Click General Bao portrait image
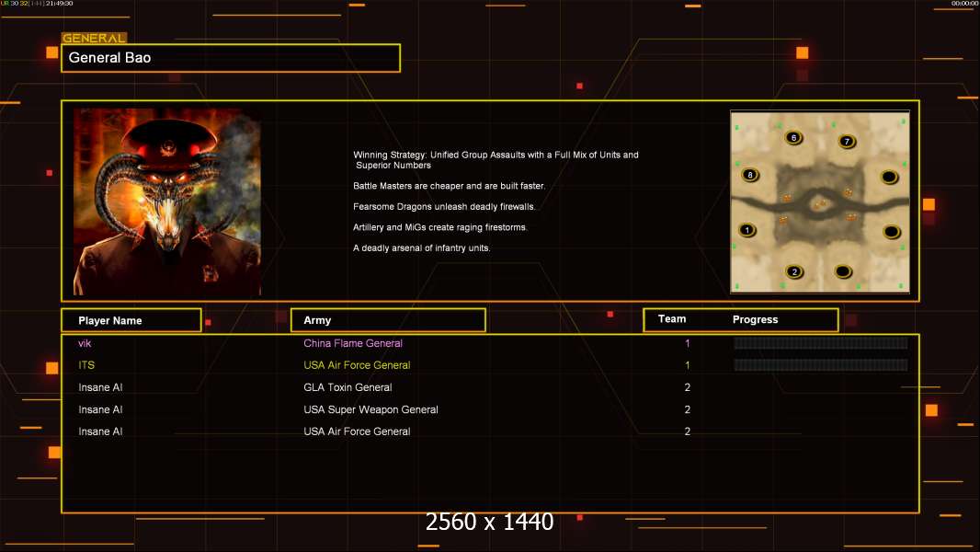The height and width of the screenshot is (552, 980). point(167,201)
